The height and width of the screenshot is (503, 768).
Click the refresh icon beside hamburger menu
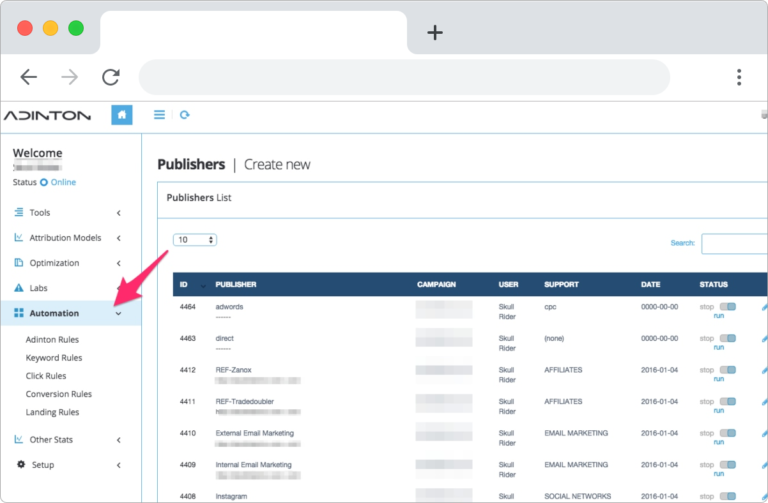coord(184,115)
